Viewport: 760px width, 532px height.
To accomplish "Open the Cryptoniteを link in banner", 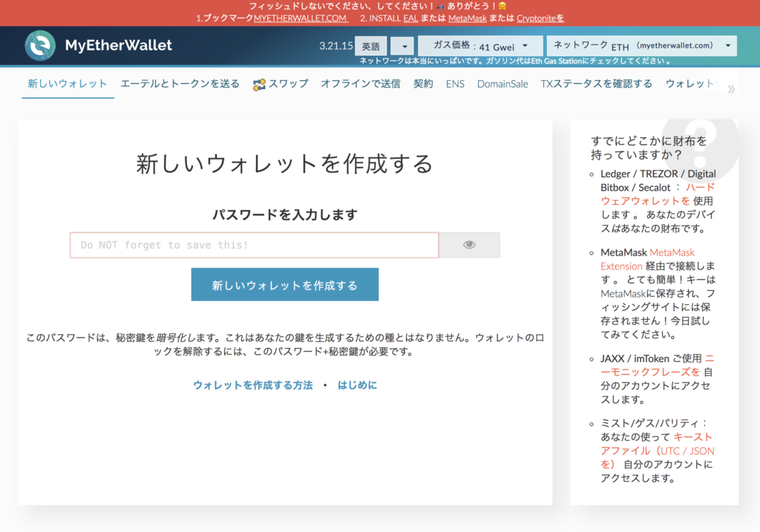I will 540,19.
